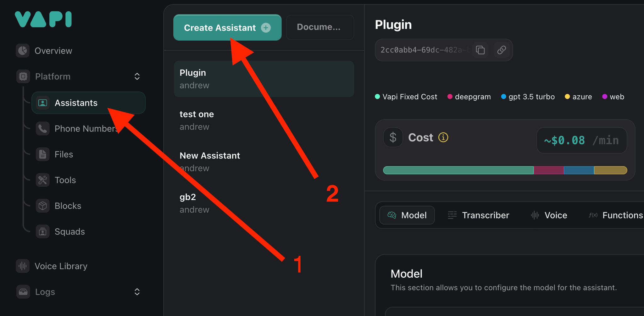This screenshot has width=644, height=316.
Task: Open the Overview pie chart icon
Action: 23,51
